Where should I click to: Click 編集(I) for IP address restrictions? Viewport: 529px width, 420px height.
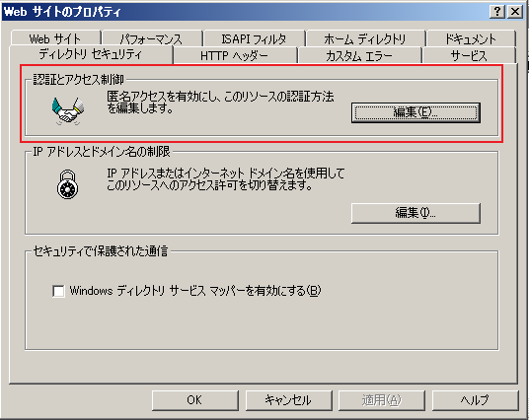click(416, 213)
